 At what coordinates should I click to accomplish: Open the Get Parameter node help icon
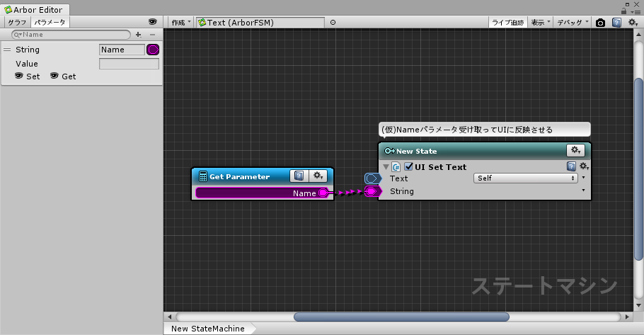click(x=299, y=176)
